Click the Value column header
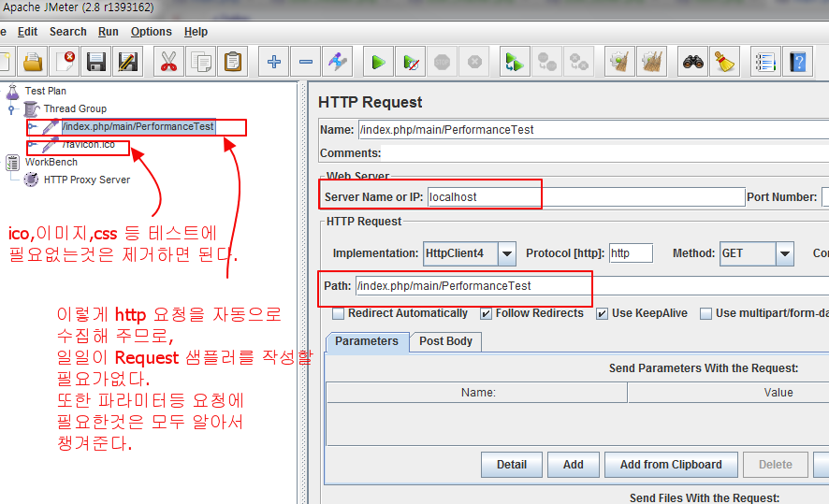 [729, 393]
